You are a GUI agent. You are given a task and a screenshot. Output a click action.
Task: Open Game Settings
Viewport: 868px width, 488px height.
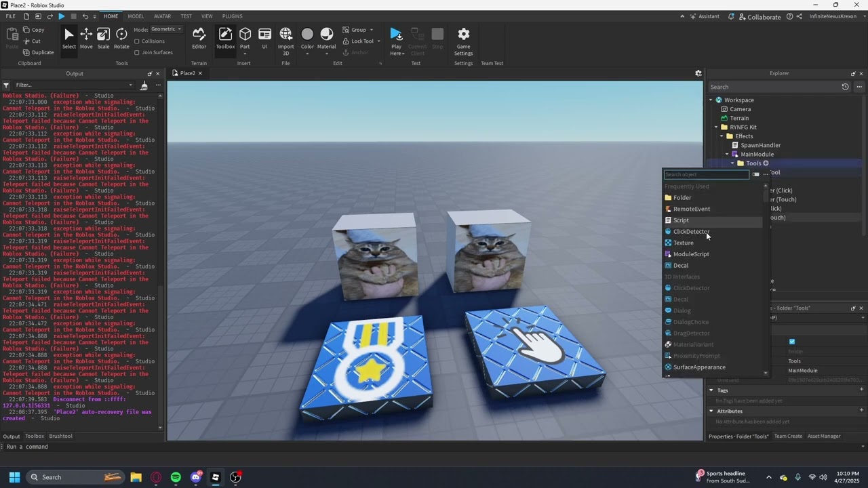[464, 41]
